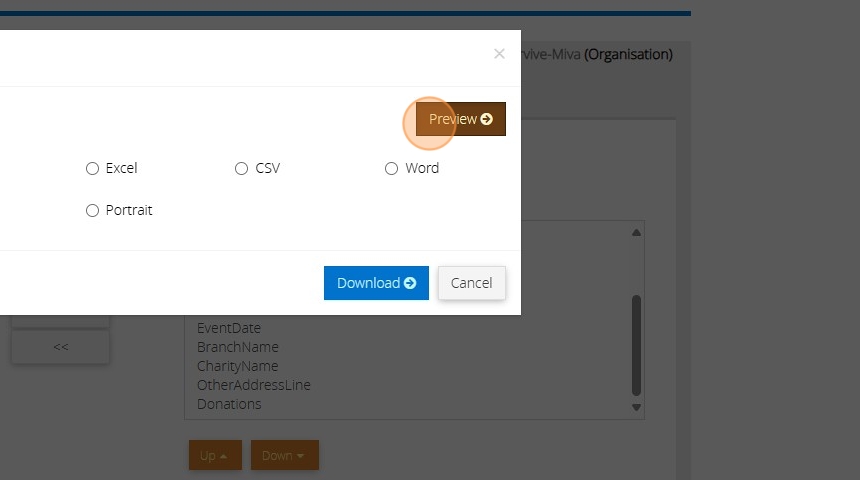Select Word export format
Screen dimensions: 860x480
[392, 169]
